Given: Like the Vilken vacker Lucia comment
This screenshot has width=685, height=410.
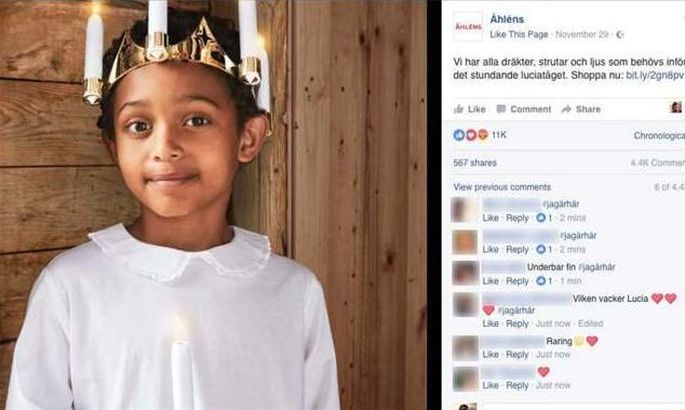Looking at the screenshot, I should click(x=490, y=324).
